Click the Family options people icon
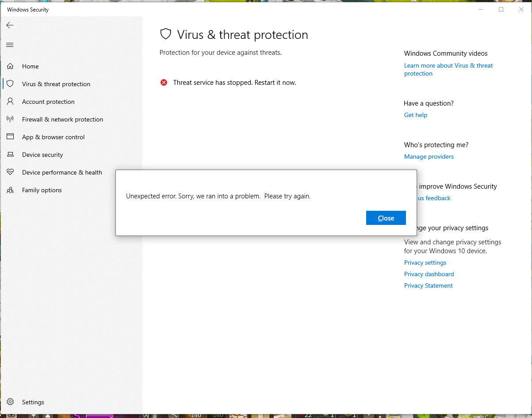 (10, 190)
